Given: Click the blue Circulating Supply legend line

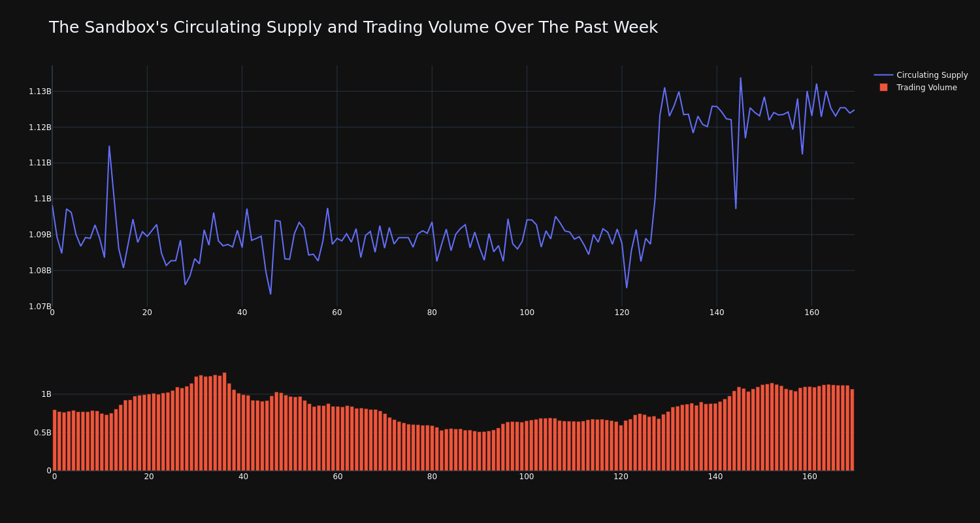Looking at the screenshot, I should click(883, 75).
